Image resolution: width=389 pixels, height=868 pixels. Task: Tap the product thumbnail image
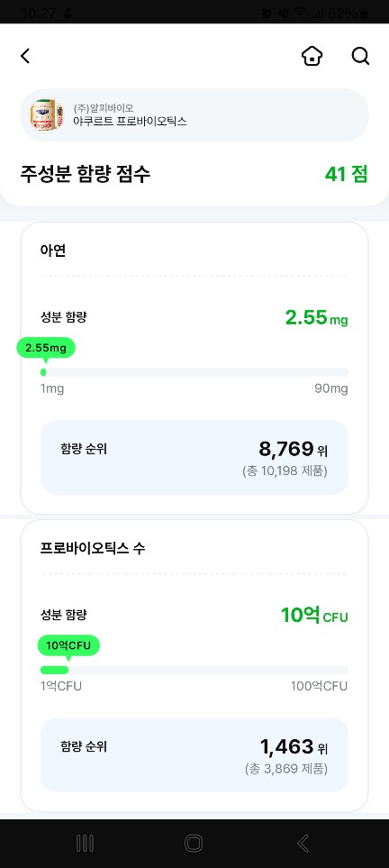click(47, 115)
